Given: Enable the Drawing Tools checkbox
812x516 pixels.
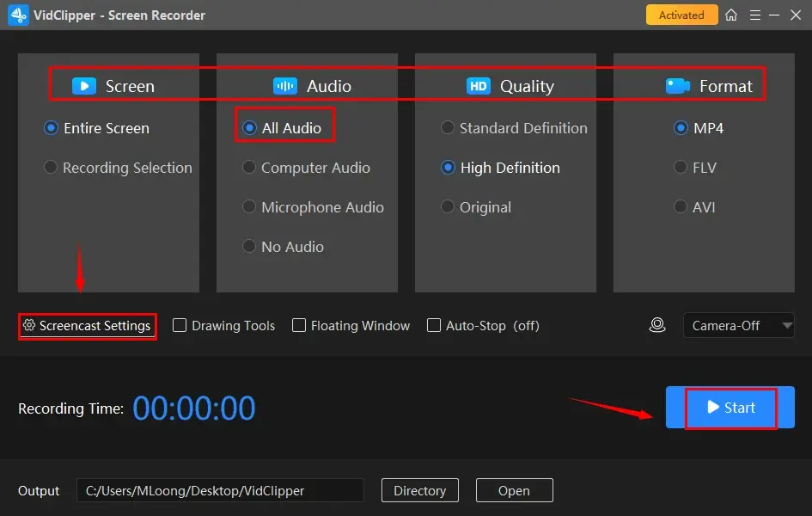Looking at the screenshot, I should [180, 325].
